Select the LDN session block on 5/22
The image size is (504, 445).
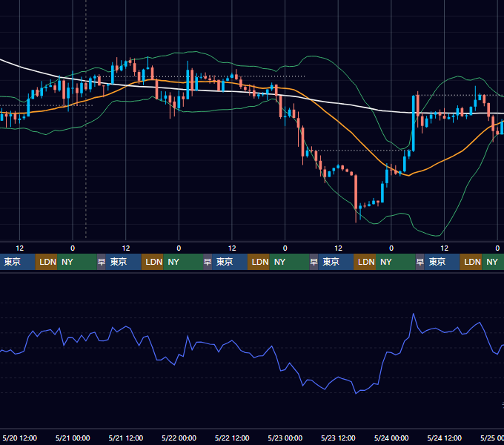[259, 262]
